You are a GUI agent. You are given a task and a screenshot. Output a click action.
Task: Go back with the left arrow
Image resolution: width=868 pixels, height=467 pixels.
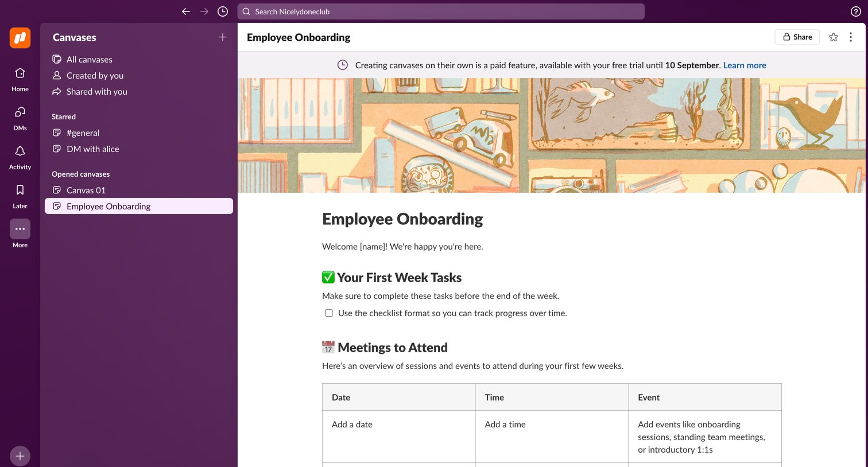185,11
